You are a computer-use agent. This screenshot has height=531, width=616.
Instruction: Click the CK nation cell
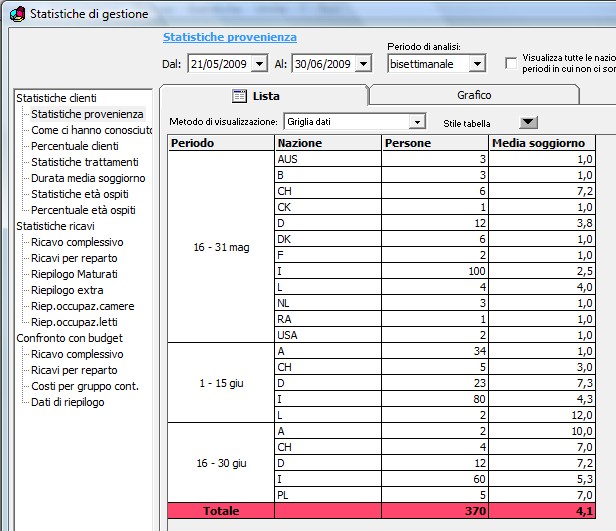[x=328, y=207]
